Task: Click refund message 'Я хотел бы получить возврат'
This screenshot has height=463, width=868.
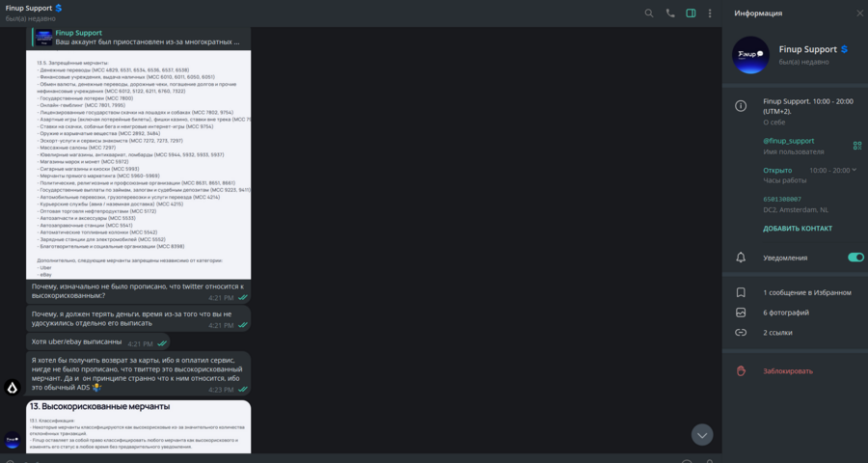Action: click(137, 374)
